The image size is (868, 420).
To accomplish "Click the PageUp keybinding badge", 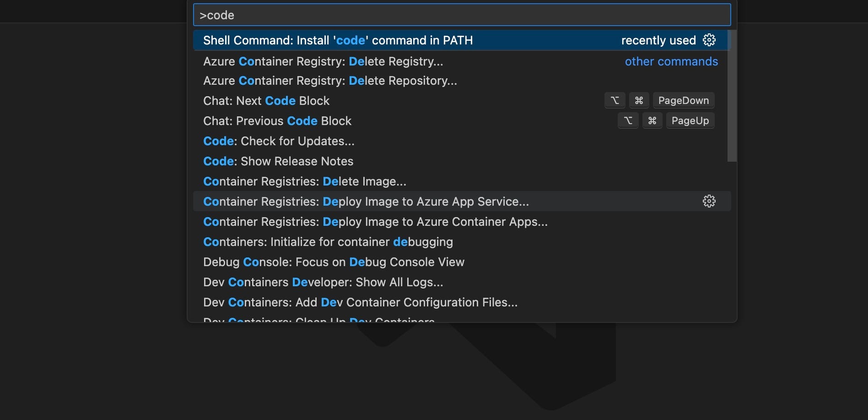I will pyautogui.click(x=690, y=121).
